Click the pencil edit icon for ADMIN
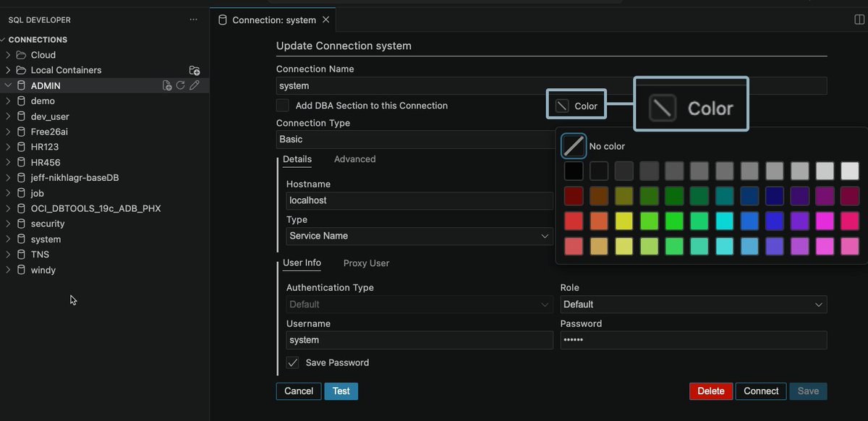 (194, 85)
